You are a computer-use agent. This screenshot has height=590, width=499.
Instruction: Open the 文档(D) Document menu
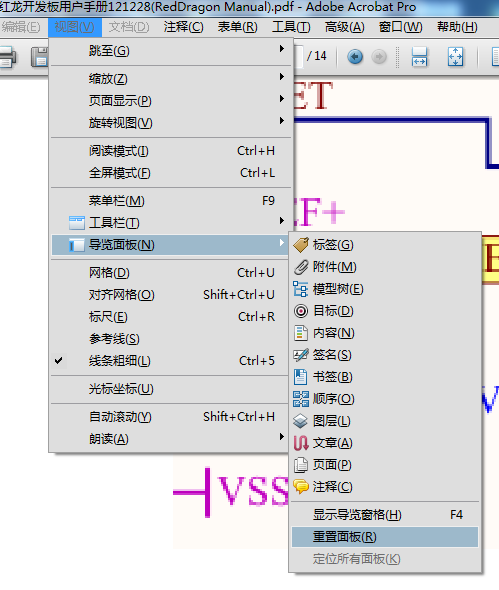click(129, 27)
